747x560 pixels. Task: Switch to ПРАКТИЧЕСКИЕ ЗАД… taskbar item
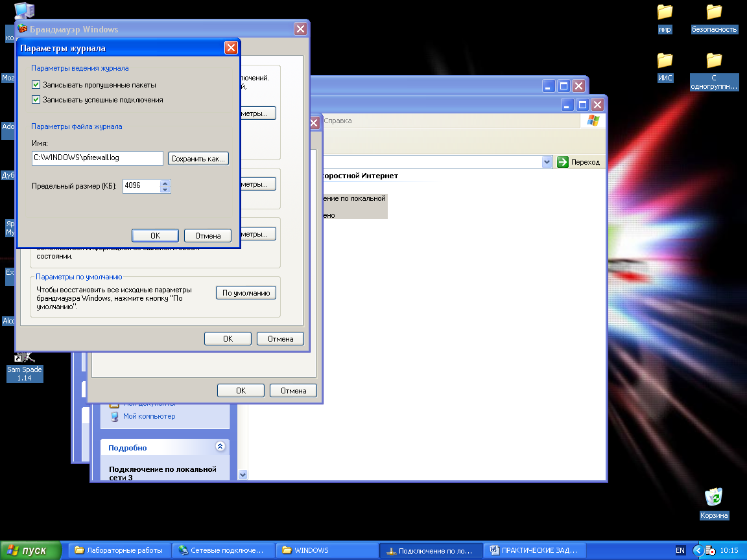click(x=534, y=550)
